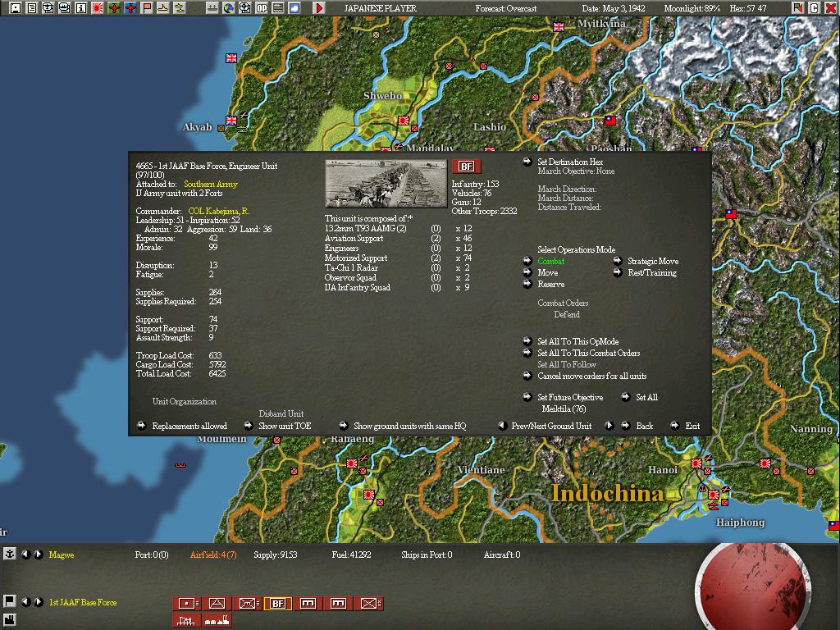
Task: Click the surface ship silhouette toolbar icon
Action: pos(163,7)
